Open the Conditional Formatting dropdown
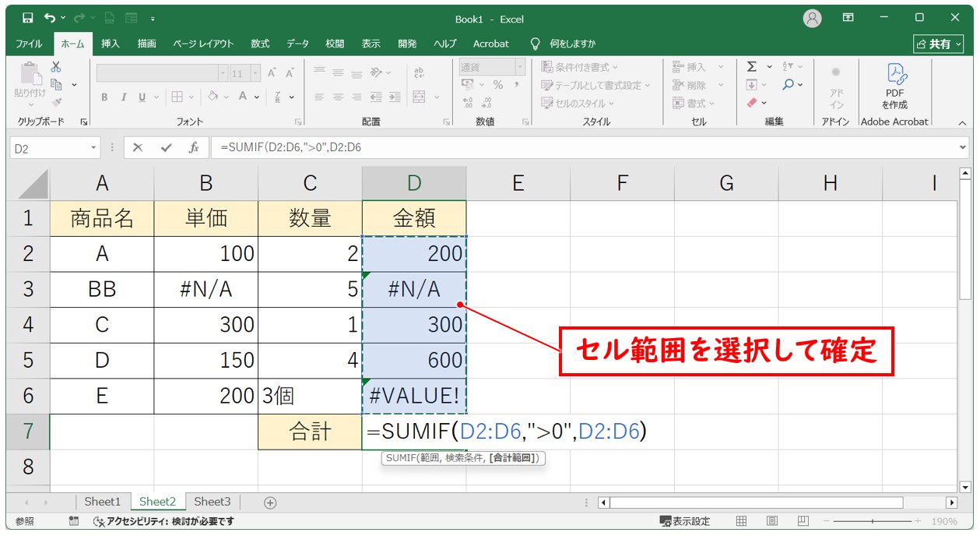This screenshot has width=980, height=536. tap(580, 67)
